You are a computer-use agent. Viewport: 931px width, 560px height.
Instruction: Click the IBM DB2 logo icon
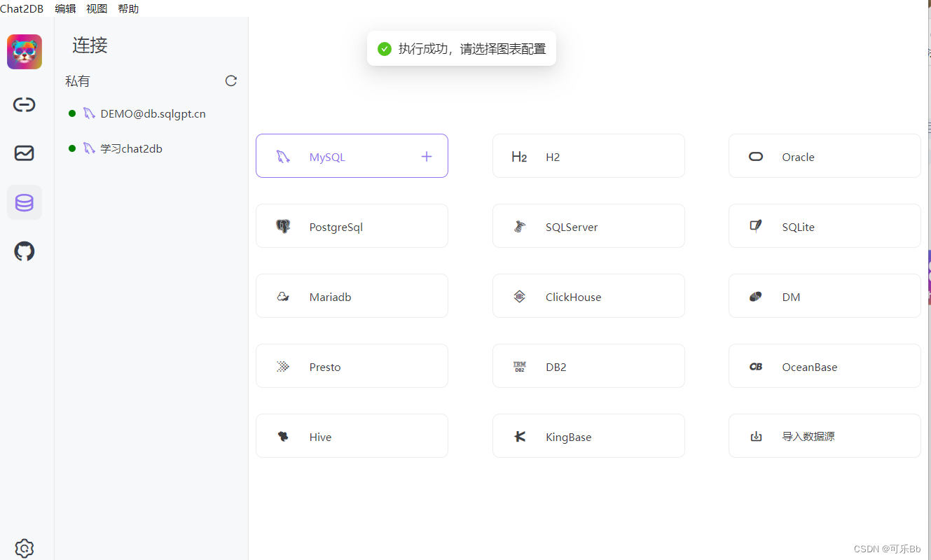pyautogui.click(x=519, y=367)
